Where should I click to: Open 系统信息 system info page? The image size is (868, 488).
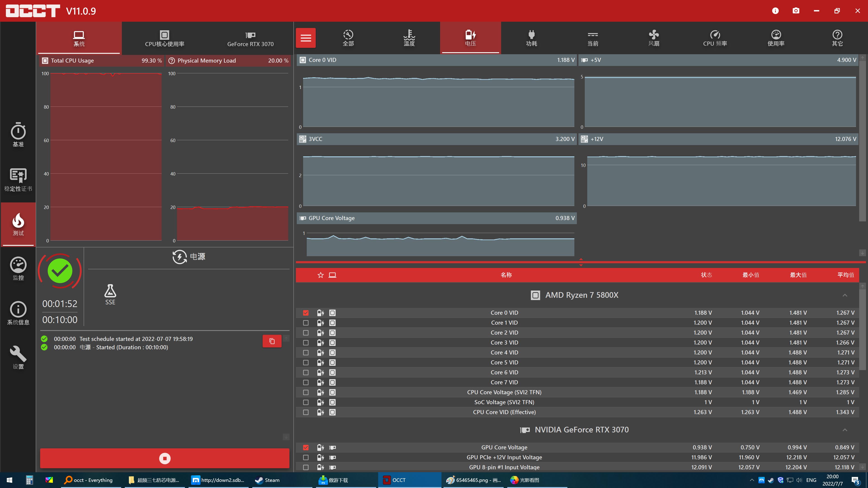pyautogui.click(x=18, y=313)
